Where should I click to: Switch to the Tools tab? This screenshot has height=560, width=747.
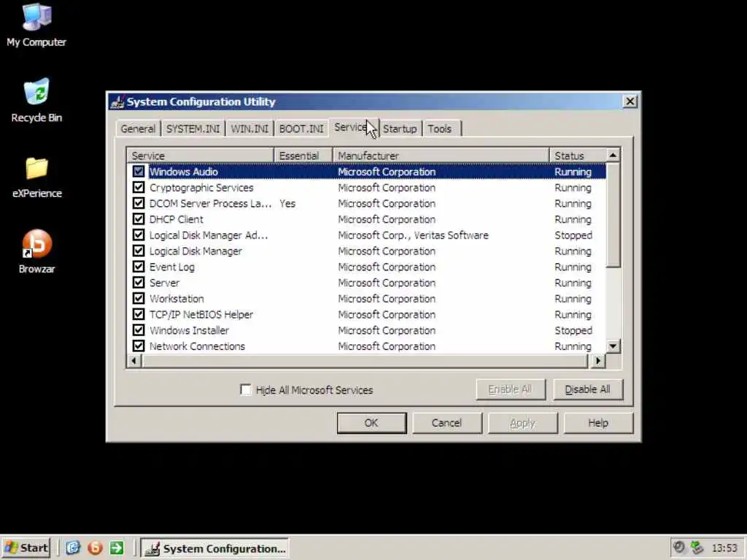(440, 128)
